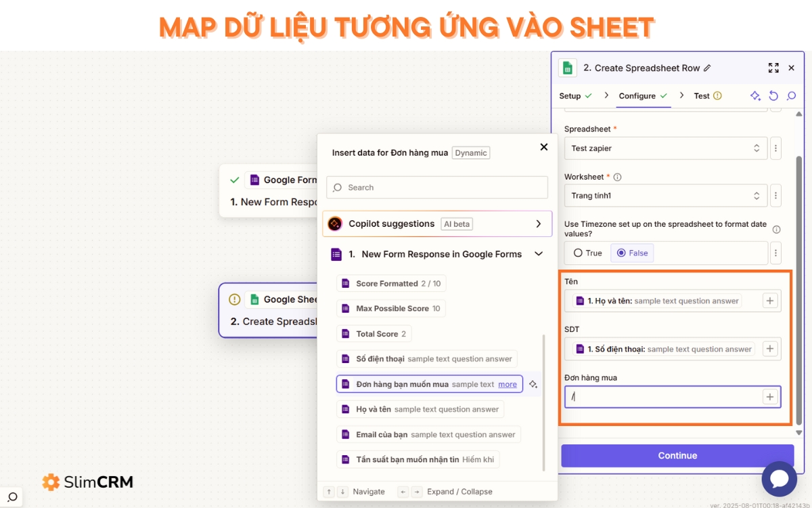Click the plus button in the Đơn hàng mua field
The image size is (812, 508).
point(770,397)
